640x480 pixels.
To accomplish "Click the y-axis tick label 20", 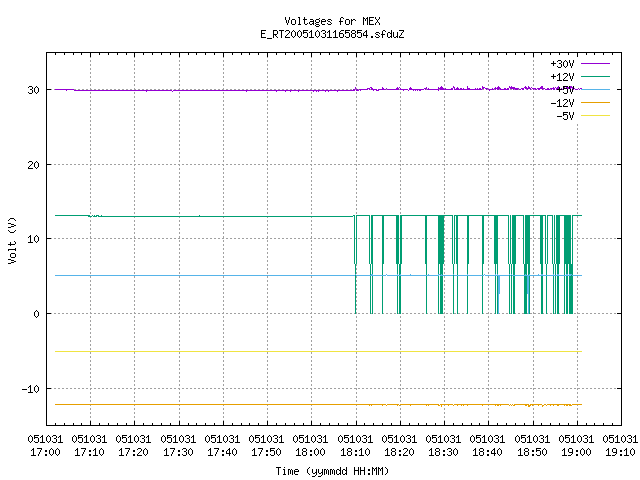I will (x=33, y=165).
